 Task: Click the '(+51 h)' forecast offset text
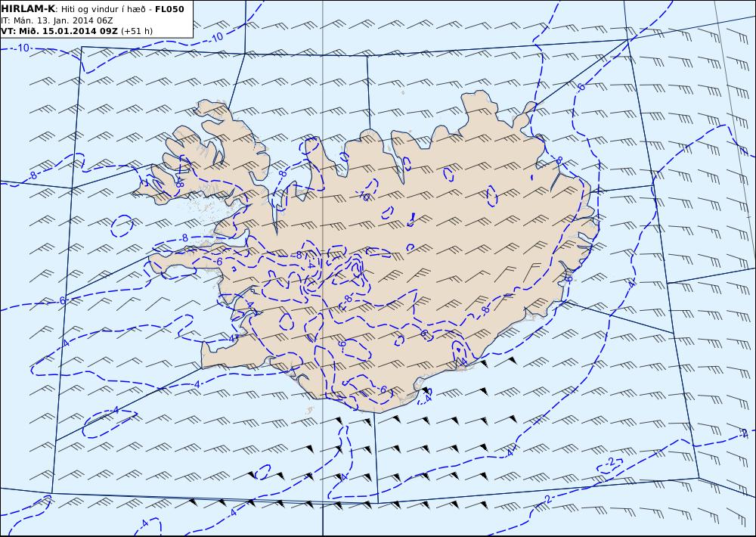click(136, 31)
